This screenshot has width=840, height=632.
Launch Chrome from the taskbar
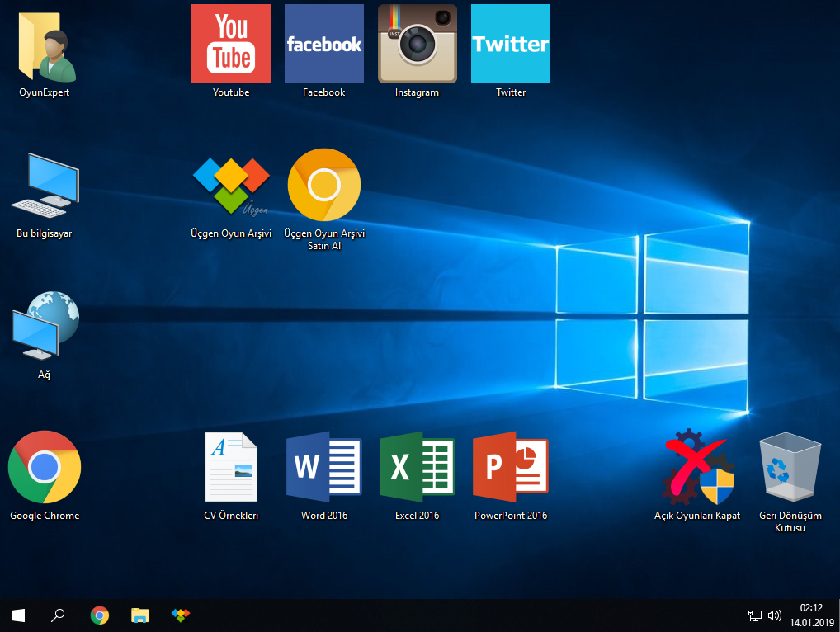pyautogui.click(x=100, y=615)
